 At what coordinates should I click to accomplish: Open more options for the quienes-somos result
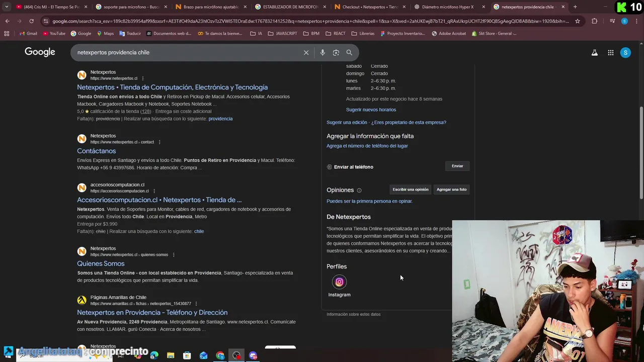click(174, 255)
